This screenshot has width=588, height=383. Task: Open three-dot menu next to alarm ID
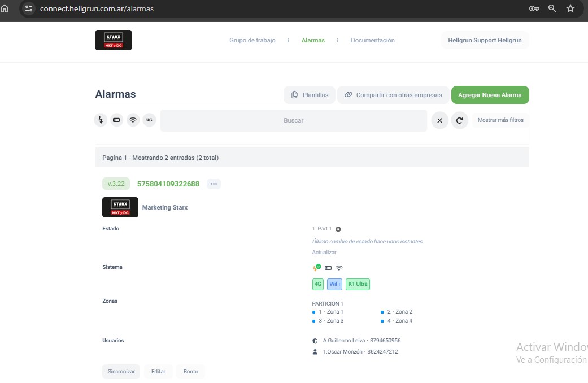tap(214, 184)
